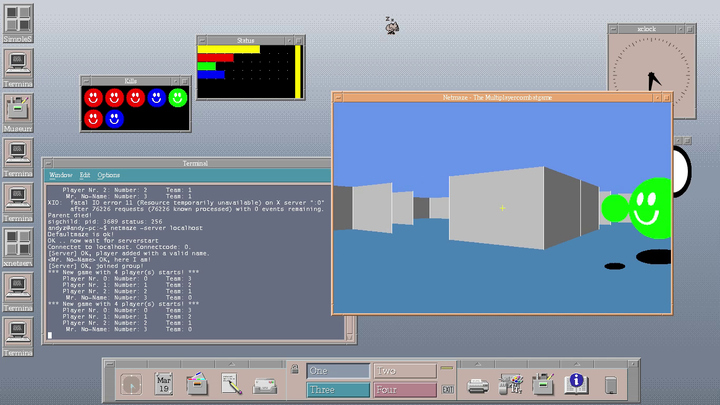Open the File Manager drawer icon
This screenshot has height=405, width=720.
[198, 382]
